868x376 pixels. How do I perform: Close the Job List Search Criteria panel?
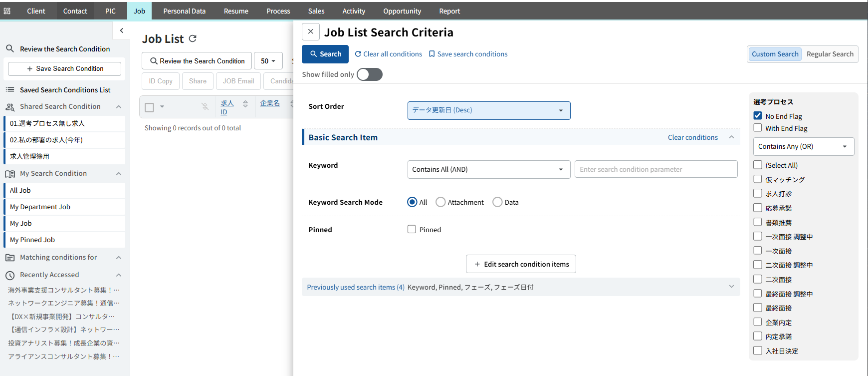point(310,31)
